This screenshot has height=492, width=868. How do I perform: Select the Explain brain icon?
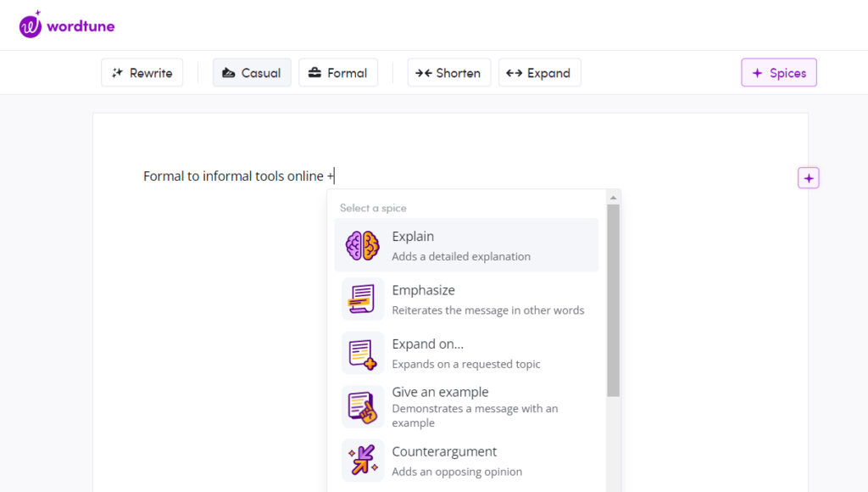(x=363, y=244)
